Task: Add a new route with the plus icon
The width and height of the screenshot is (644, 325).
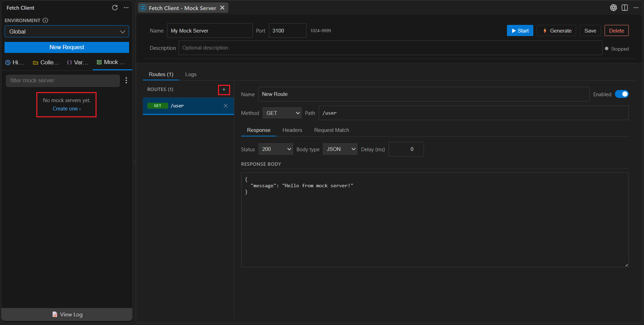Action: [224, 90]
